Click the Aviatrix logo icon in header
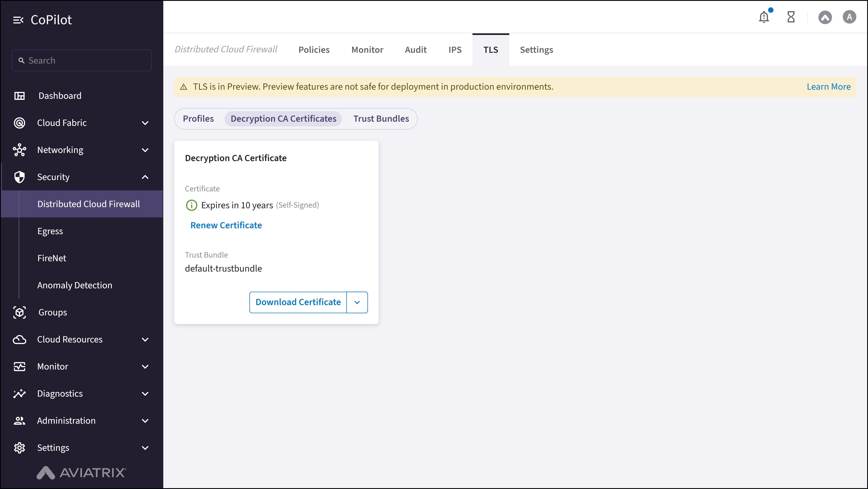The height and width of the screenshot is (489, 868). coord(825,17)
